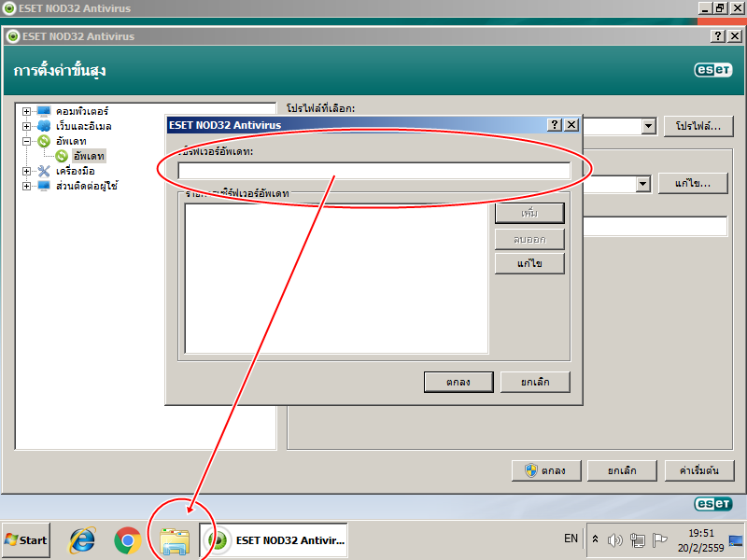Launch Google Chrome from taskbar
The width and height of the screenshot is (747, 560).
coord(128,540)
